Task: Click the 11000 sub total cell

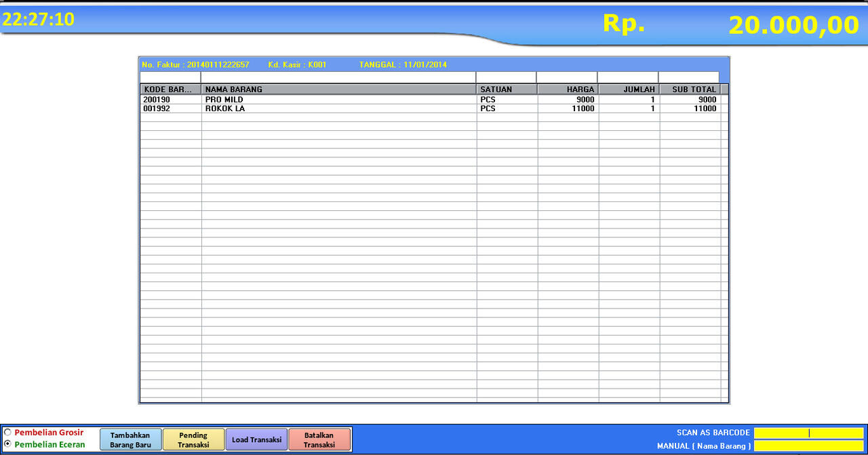Action: click(x=690, y=108)
